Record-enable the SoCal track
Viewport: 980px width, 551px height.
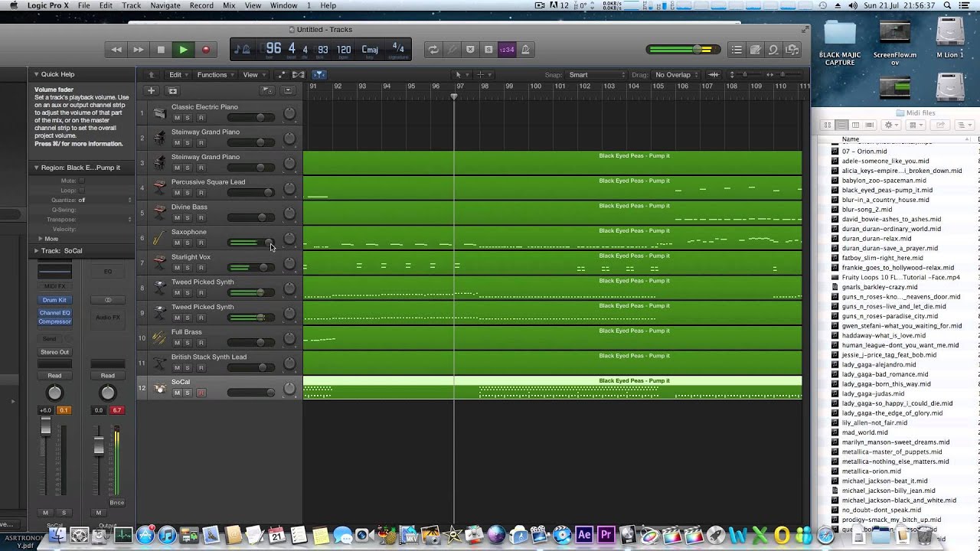[201, 393]
